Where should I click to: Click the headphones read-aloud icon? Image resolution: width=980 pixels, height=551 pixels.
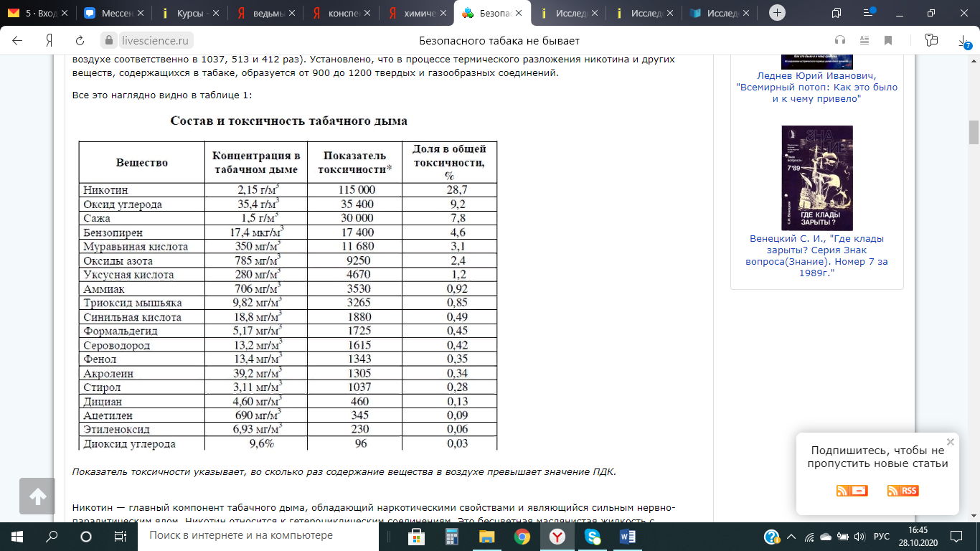pos(840,40)
